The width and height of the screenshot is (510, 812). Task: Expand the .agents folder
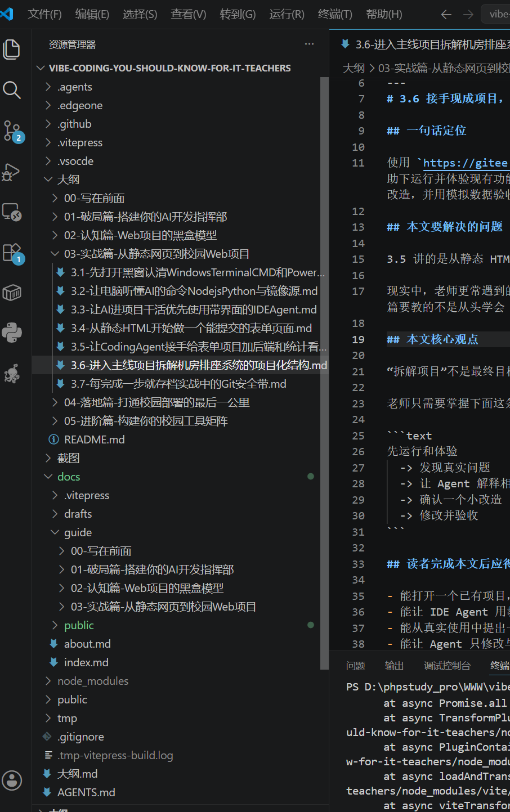[x=48, y=87]
